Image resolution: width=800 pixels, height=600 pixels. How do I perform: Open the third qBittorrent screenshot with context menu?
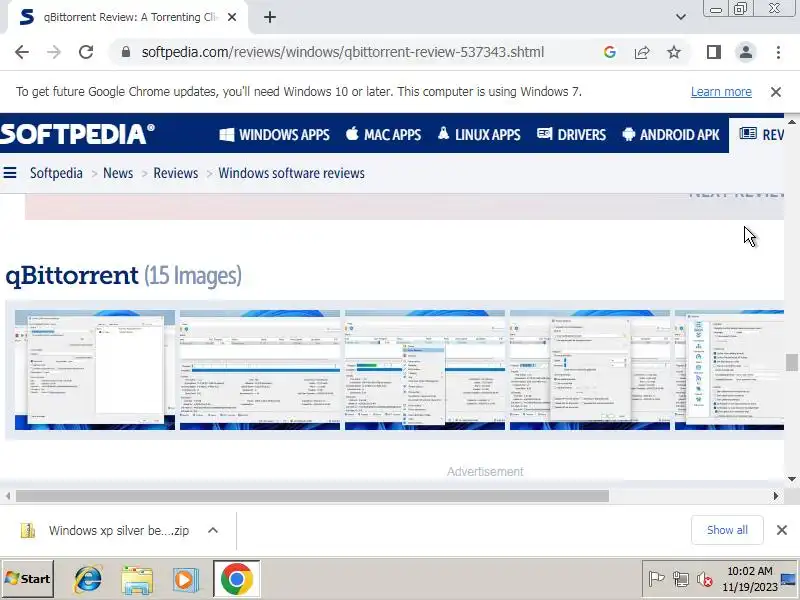[425, 370]
